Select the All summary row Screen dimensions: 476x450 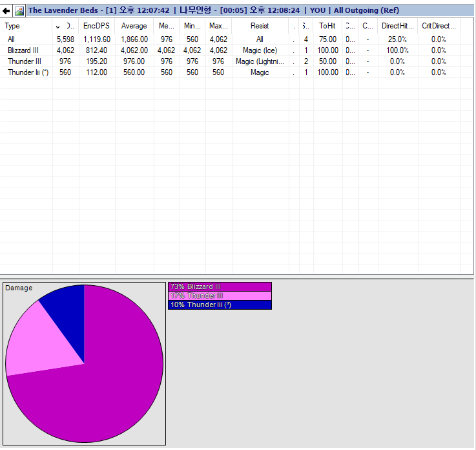click(12, 39)
